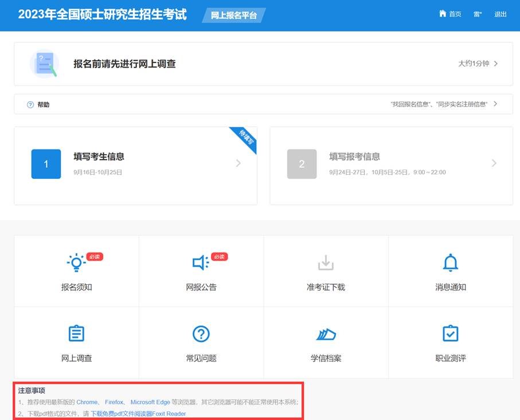The image size is (520, 420).
Task: Open the 网报公告 speaker icon
Action: pos(200,263)
